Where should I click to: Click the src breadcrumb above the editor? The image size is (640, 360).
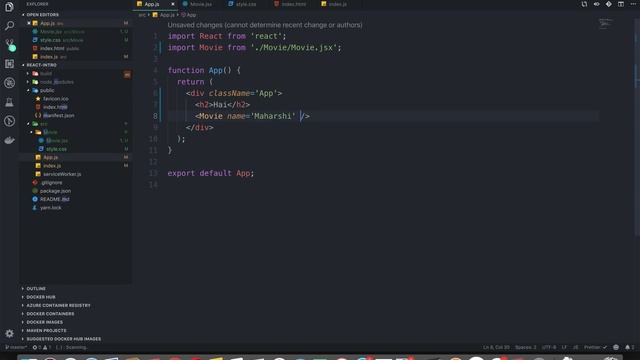142,15
